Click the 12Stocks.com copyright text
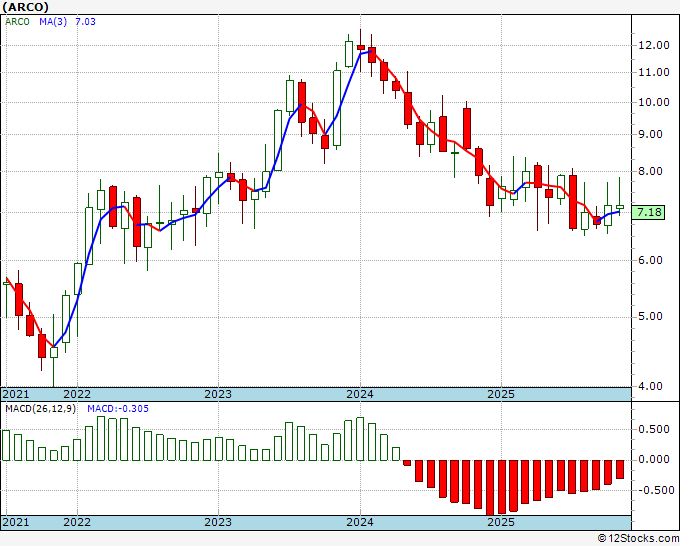Viewport: 680px width, 546px height. 638,539
